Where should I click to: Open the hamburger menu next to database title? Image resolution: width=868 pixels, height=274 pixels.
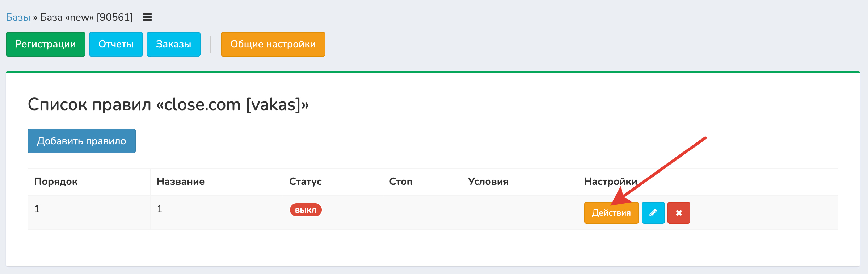click(147, 17)
